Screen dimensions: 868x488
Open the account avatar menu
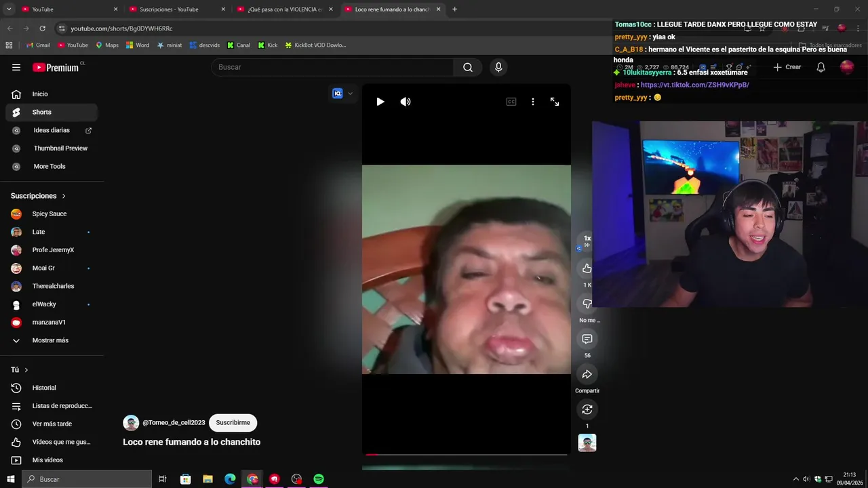(847, 67)
